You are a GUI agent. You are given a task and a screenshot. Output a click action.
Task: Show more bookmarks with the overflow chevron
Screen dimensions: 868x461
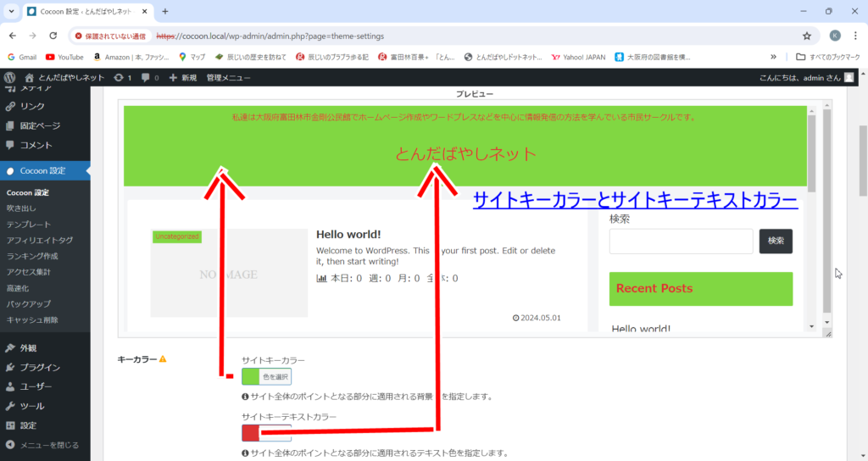[x=773, y=57]
